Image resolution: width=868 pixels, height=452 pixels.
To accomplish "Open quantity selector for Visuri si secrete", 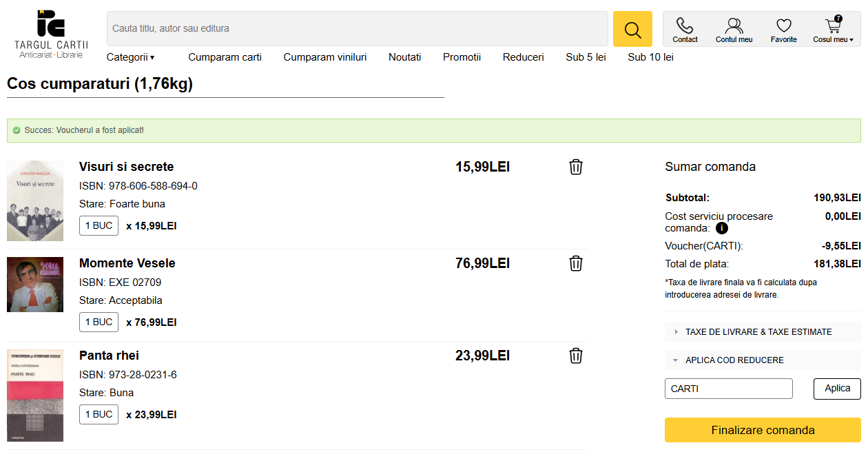I will pos(99,225).
